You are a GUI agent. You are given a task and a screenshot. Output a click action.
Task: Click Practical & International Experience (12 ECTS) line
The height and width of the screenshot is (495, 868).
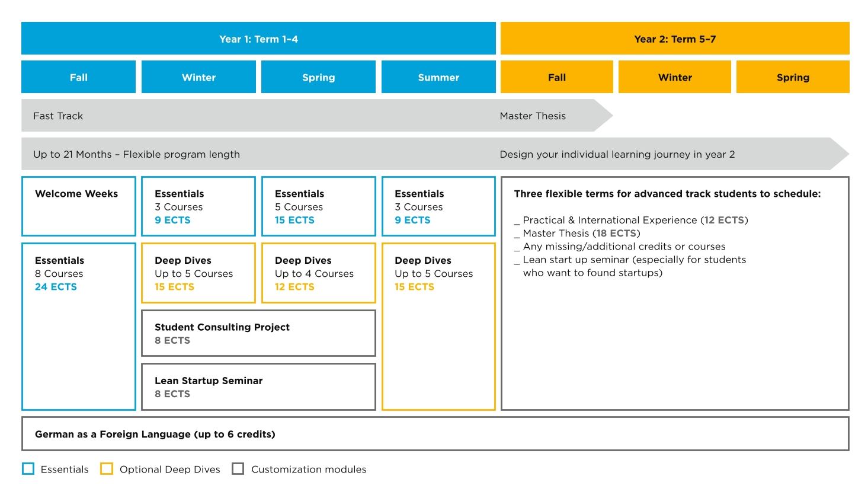point(631,220)
